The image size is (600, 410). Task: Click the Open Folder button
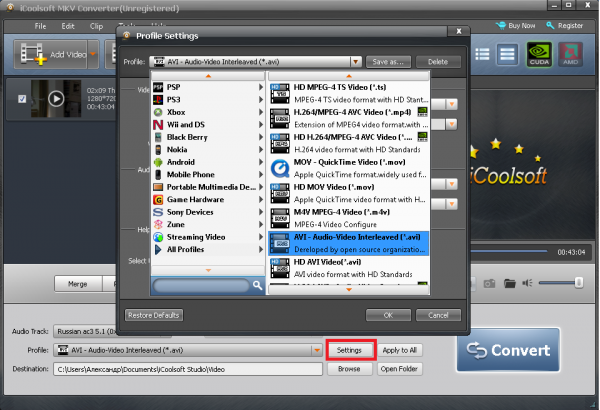point(399,369)
